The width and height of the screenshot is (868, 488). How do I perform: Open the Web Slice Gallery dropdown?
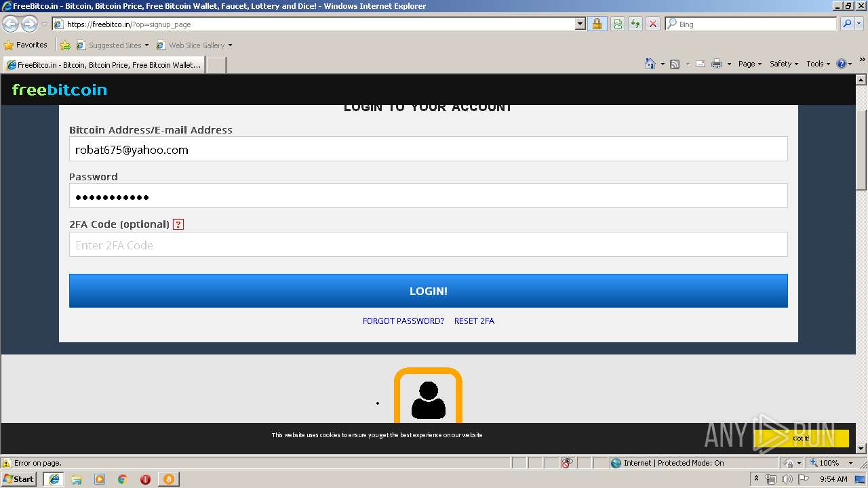(x=230, y=45)
